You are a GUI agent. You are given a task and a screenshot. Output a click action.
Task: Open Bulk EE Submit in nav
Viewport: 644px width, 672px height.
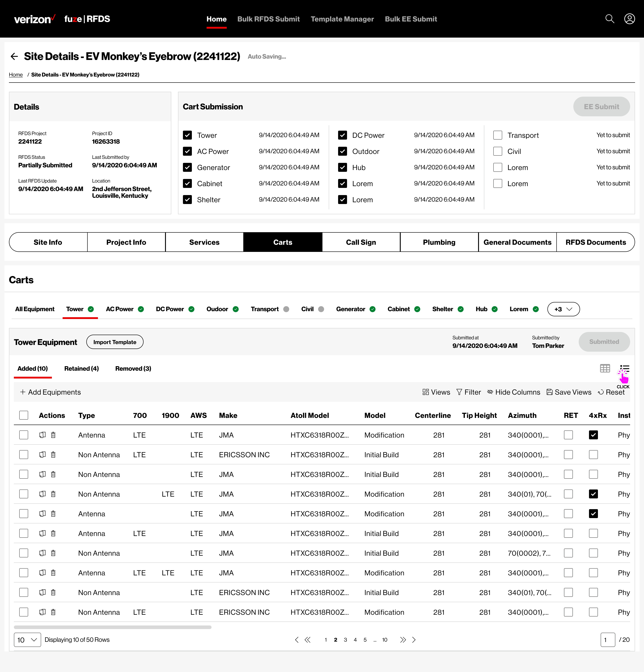click(x=411, y=19)
